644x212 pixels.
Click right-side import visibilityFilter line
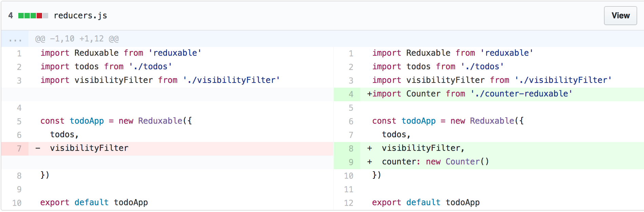click(x=492, y=80)
